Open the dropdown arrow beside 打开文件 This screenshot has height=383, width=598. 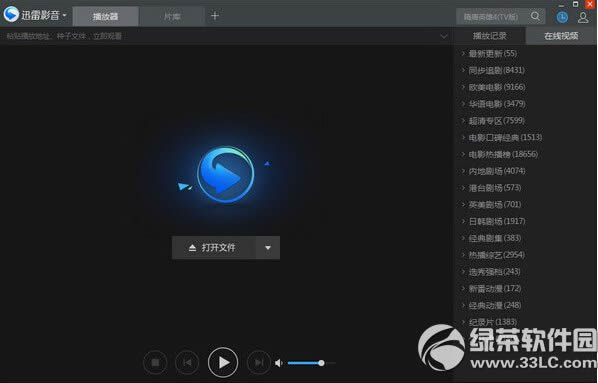[x=268, y=248]
